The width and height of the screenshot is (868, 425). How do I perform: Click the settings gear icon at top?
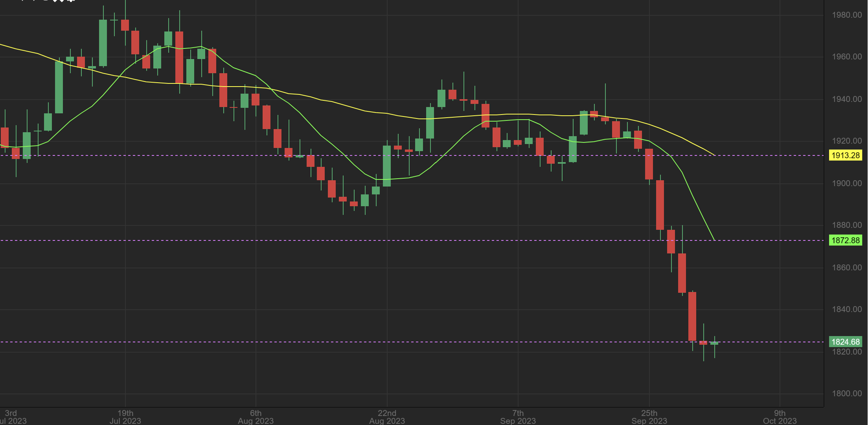point(71,1)
